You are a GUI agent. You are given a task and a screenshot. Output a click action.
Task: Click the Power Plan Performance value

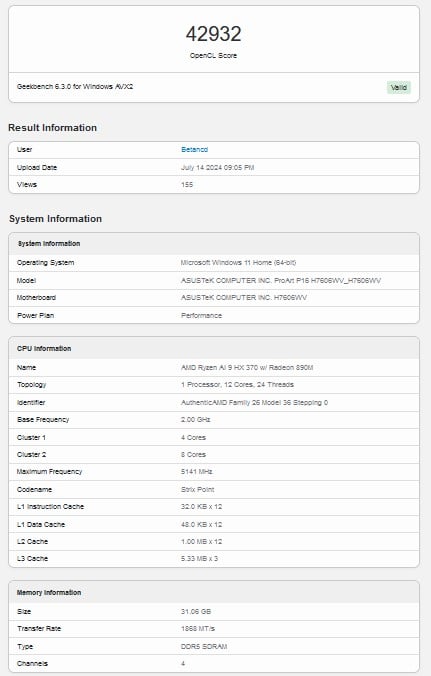coord(201,316)
